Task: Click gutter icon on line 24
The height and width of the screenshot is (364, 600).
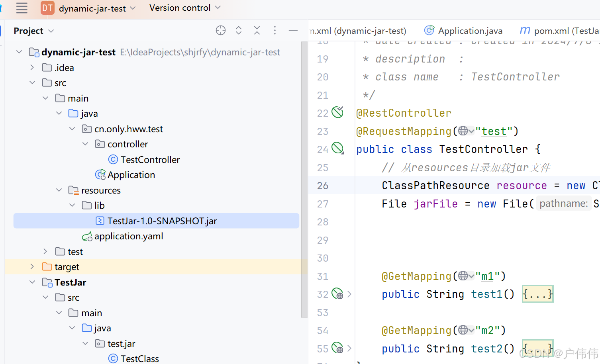Action: click(x=338, y=149)
